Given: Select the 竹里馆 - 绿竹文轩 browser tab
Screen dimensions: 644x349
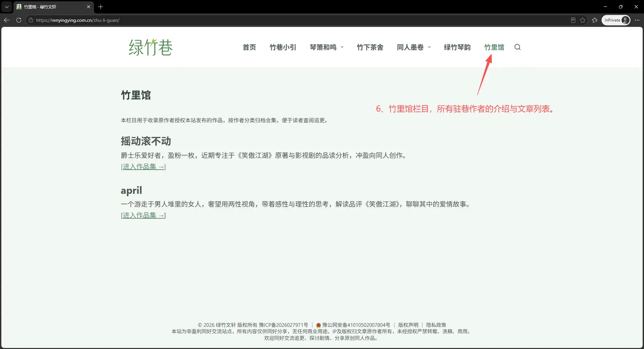Looking at the screenshot, I should (x=54, y=7).
